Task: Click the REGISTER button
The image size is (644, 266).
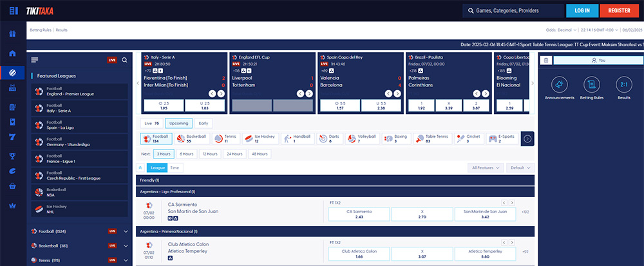Action: pos(618,11)
